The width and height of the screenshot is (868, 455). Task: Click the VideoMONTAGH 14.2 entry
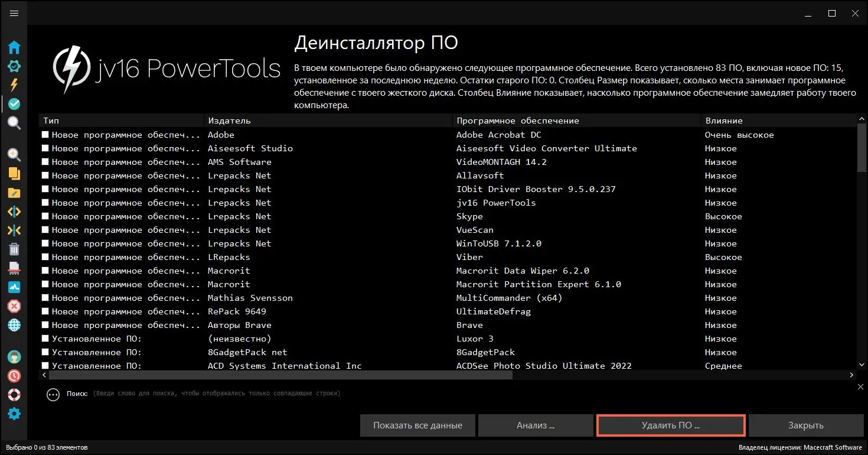pos(501,162)
